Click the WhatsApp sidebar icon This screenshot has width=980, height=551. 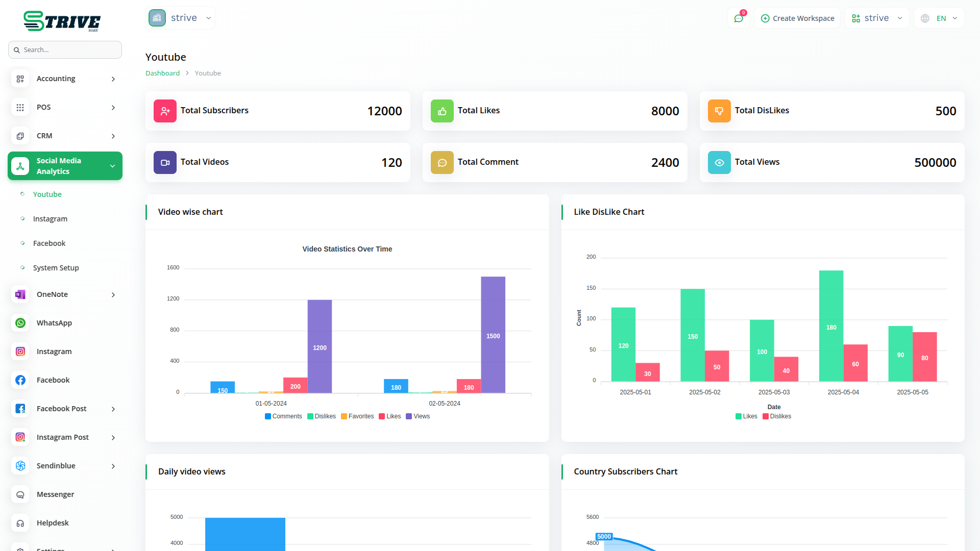[x=20, y=323]
